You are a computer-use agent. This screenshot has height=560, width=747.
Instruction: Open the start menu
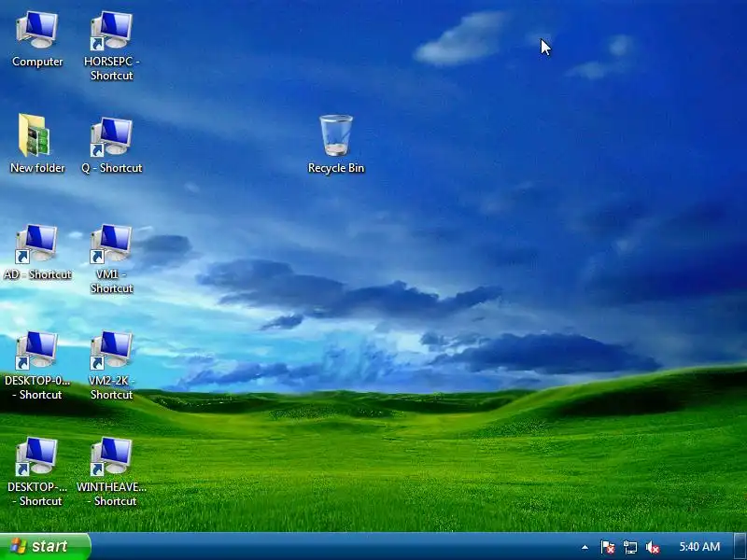pos(45,546)
